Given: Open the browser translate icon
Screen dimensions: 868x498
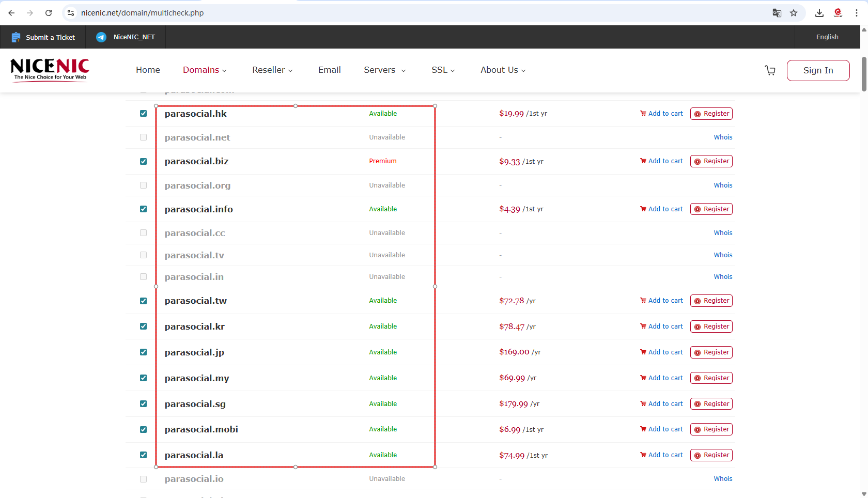Looking at the screenshot, I should (777, 13).
